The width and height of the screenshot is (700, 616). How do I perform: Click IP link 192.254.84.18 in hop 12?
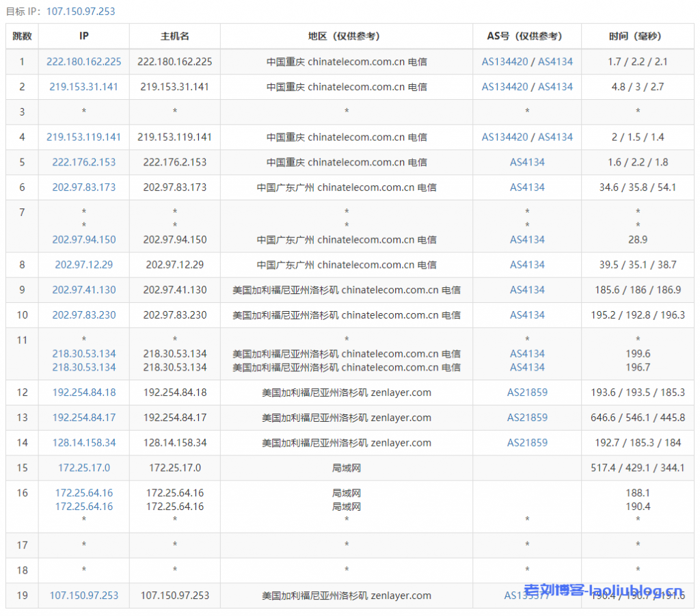point(84,392)
